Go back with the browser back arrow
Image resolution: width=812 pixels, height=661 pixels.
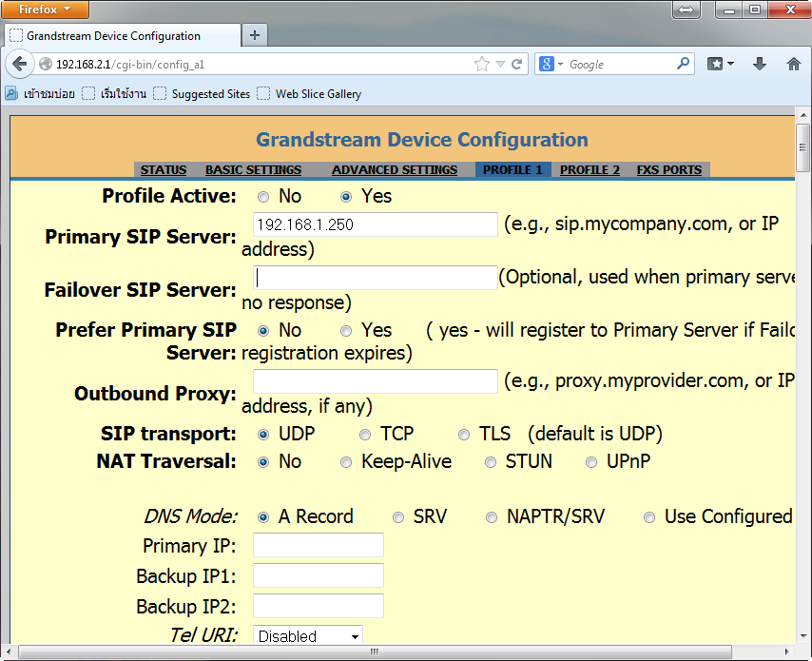(19, 65)
